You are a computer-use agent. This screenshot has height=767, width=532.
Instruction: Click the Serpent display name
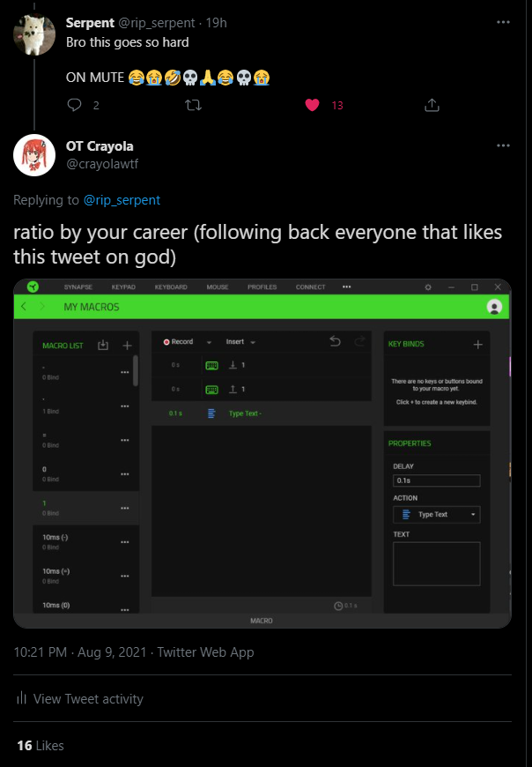tap(90, 22)
